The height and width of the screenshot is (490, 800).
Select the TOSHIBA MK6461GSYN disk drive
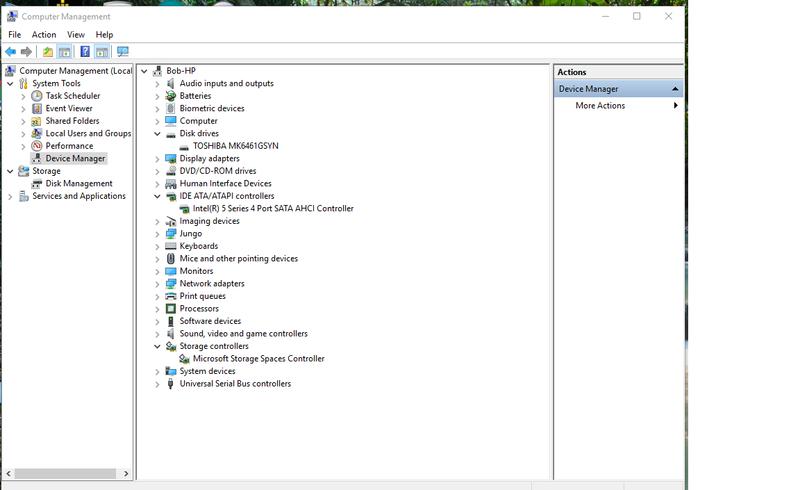(236, 146)
